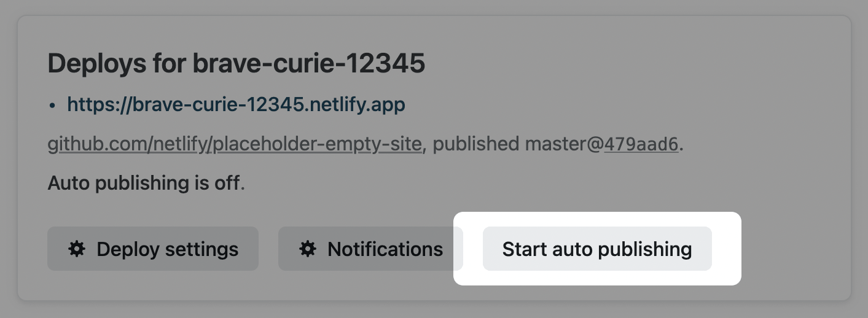Open commit hash 479aad6 link
This screenshot has height=318, width=868.
[x=641, y=144]
